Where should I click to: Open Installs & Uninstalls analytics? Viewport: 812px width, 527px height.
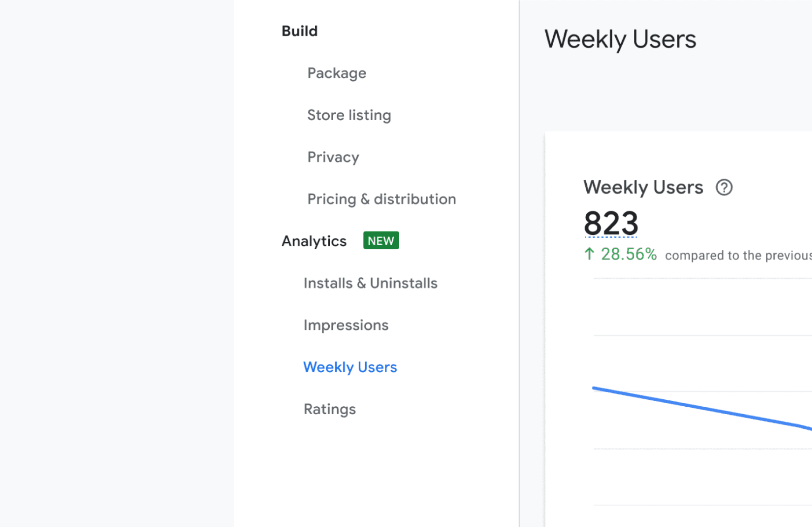[x=370, y=283]
